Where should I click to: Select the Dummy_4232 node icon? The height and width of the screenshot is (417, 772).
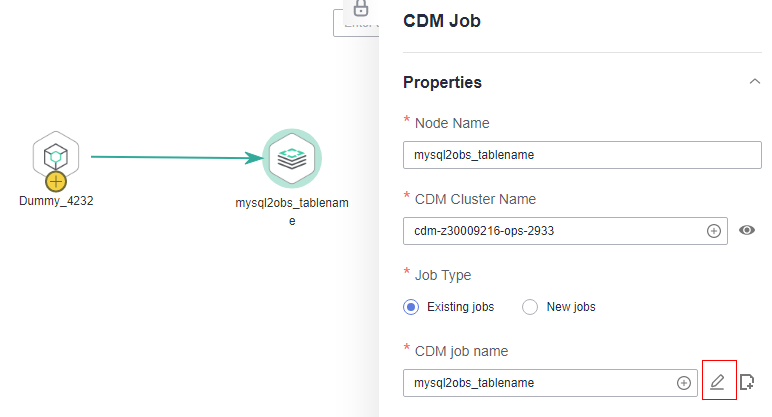(x=56, y=156)
